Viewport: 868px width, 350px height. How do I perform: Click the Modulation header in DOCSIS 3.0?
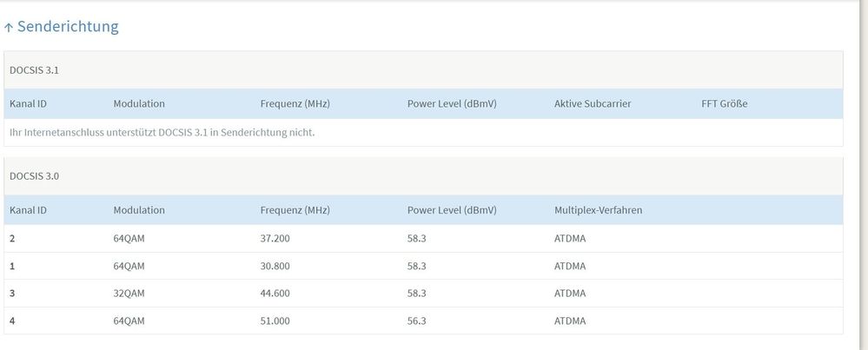pos(139,210)
